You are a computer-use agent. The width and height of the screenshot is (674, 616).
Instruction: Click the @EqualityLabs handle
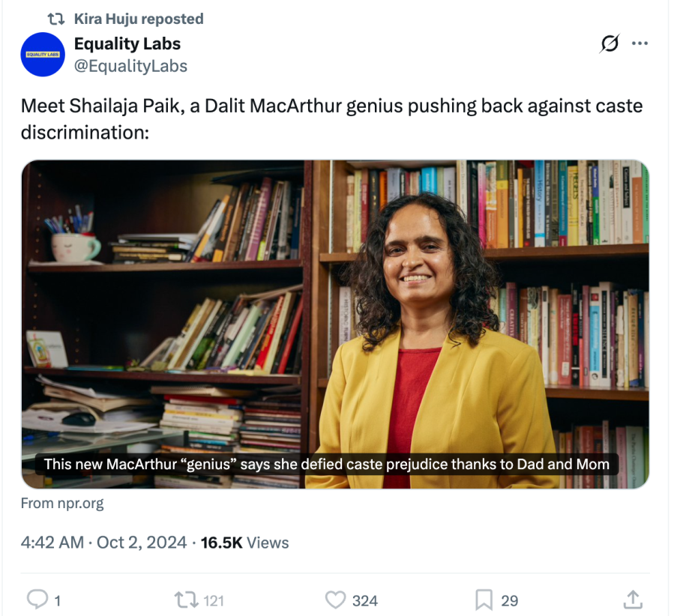point(130,66)
